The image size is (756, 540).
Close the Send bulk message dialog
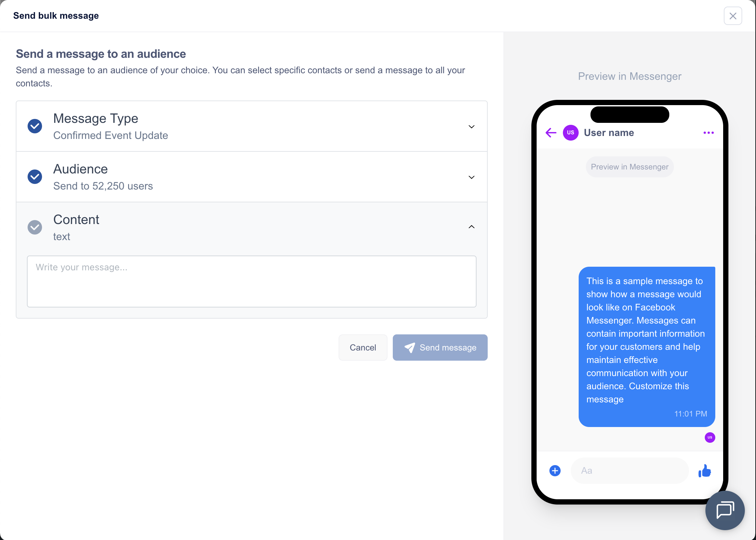tap(733, 16)
